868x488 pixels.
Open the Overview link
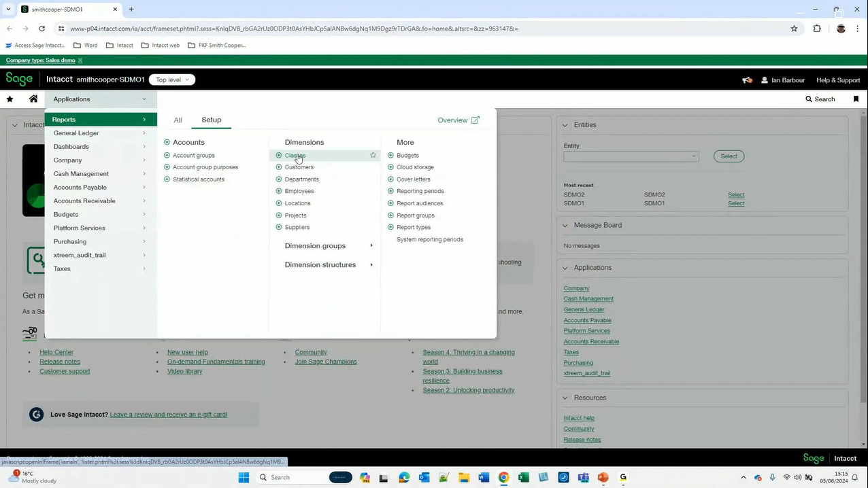click(x=452, y=120)
